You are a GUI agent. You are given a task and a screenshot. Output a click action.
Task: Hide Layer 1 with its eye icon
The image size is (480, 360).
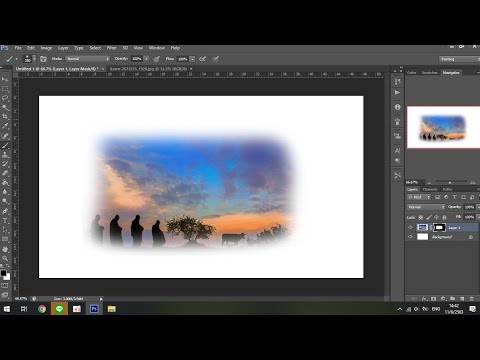[410, 227]
